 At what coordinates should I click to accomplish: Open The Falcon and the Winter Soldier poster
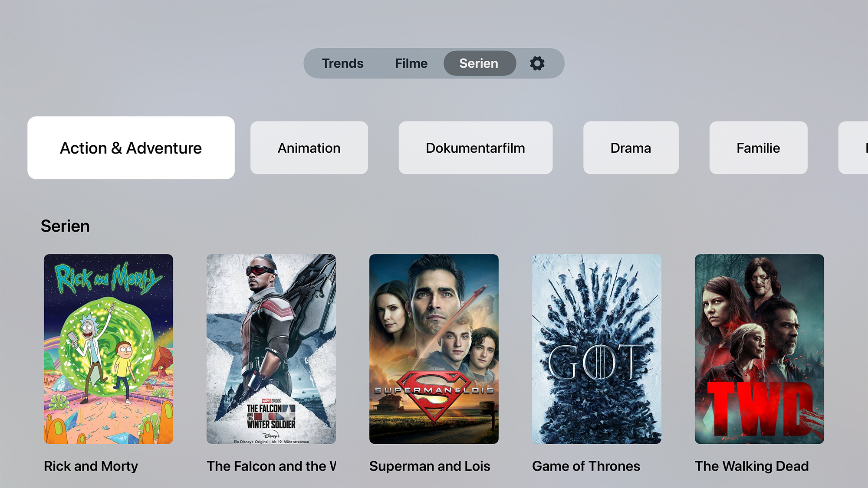coord(271,349)
